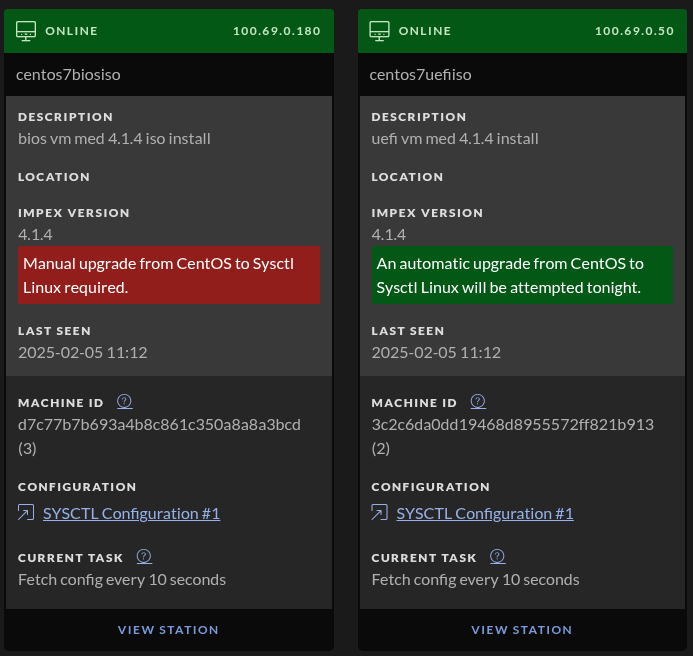Open SYSCTL Configuration #1 link for centos7biosiso
This screenshot has width=693, height=656.
(x=131, y=514)
